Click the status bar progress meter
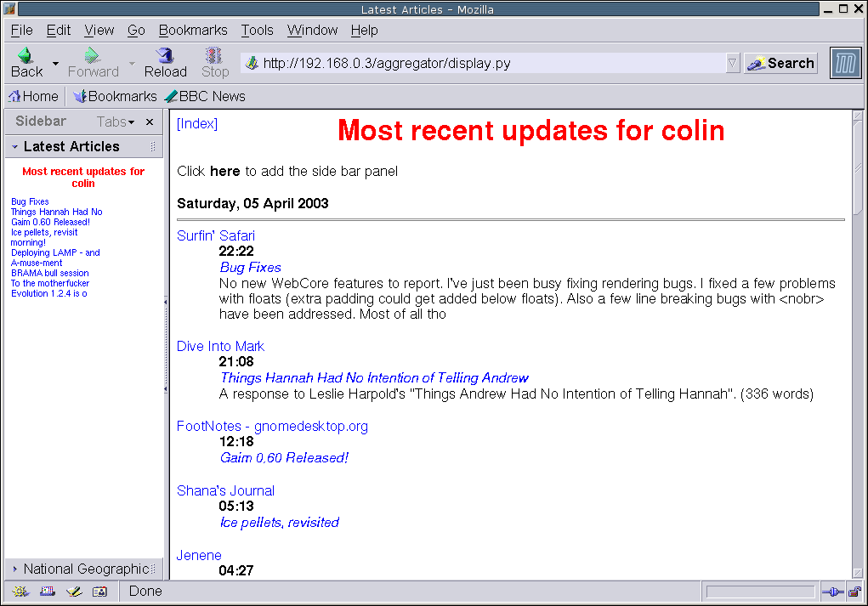Viewport: 868px width, 606px height. coord(760,592)
